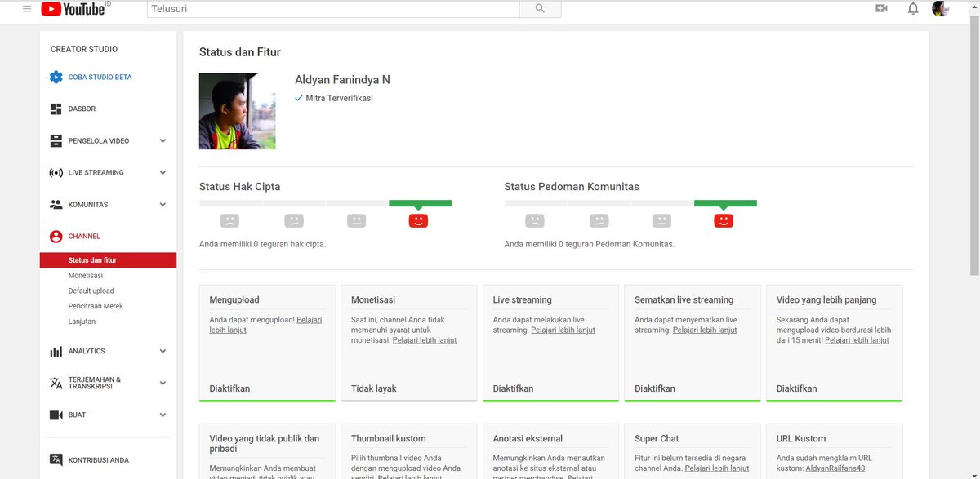
Task: Click the Pengelola Video icon
Action: tap(56, 140)
